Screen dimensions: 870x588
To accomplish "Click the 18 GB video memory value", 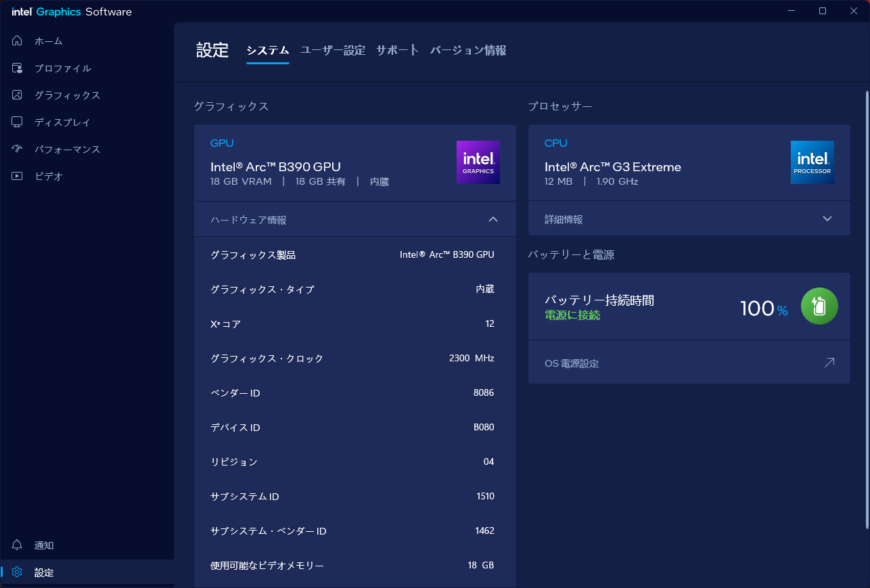I will point(481,566).
